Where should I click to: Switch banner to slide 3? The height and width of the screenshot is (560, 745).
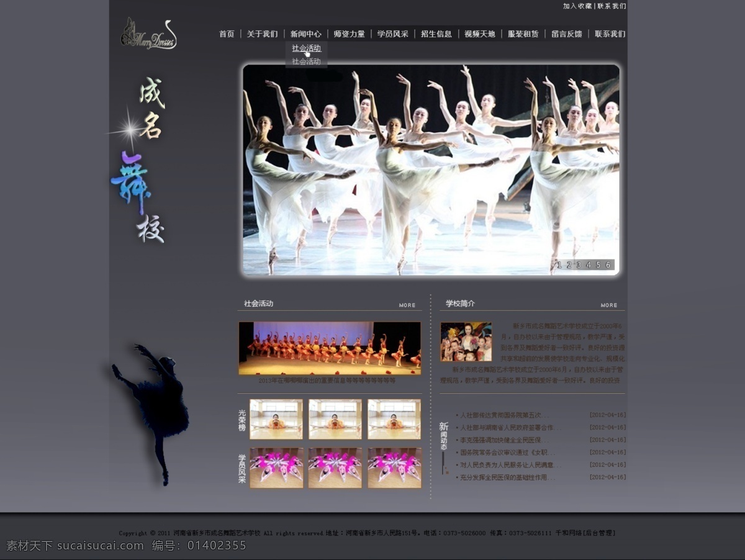(x=579, y=265)
